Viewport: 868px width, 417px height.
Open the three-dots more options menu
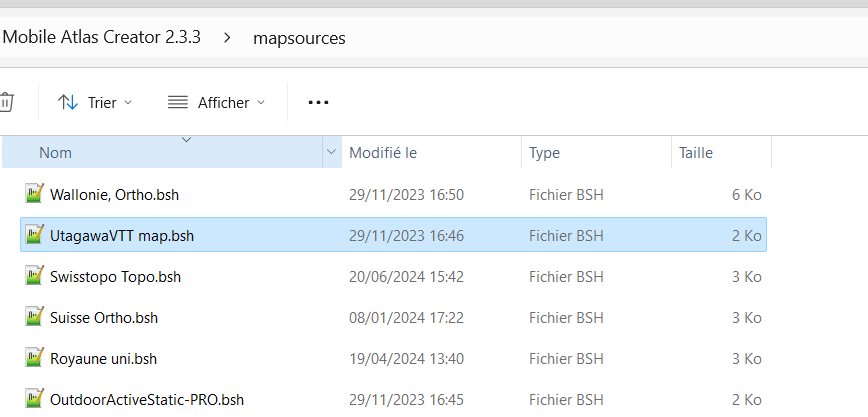pos(318,102)
